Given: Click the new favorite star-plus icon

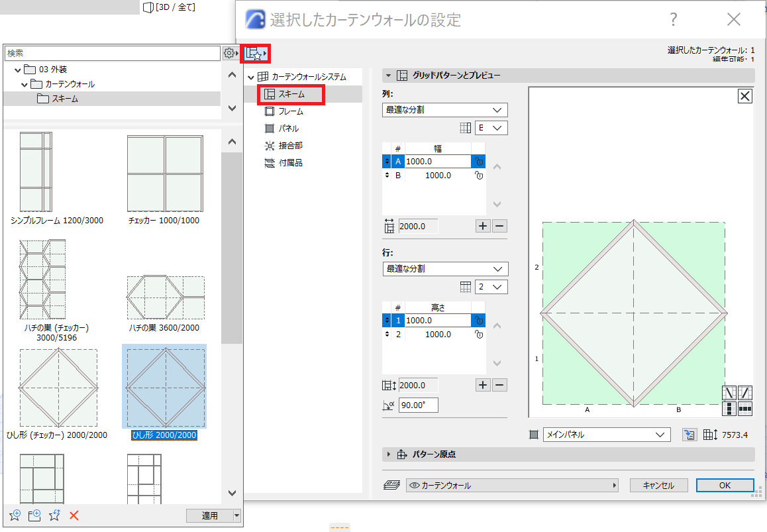Looking at the screenshot, I should pos(15,515).
